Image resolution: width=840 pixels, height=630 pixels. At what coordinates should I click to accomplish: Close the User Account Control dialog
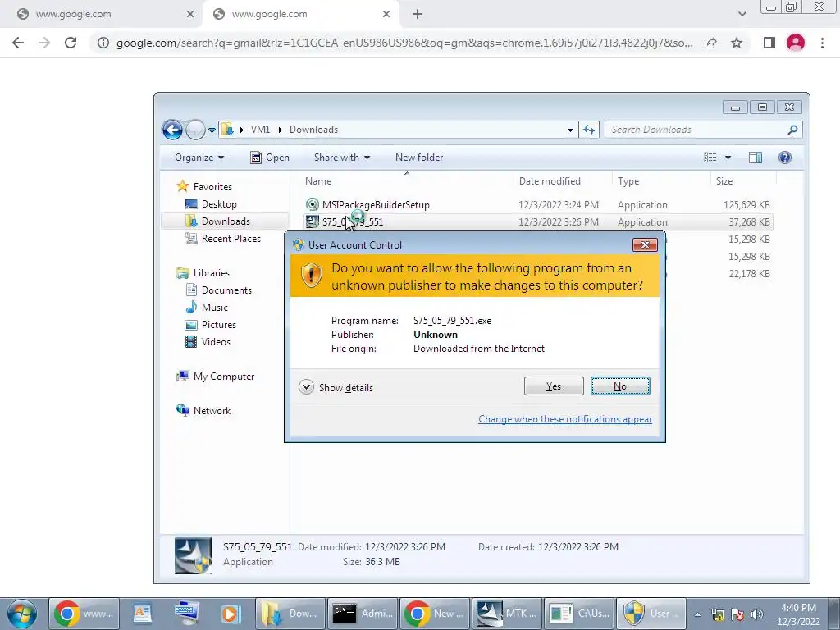click(x=645, y=244)
